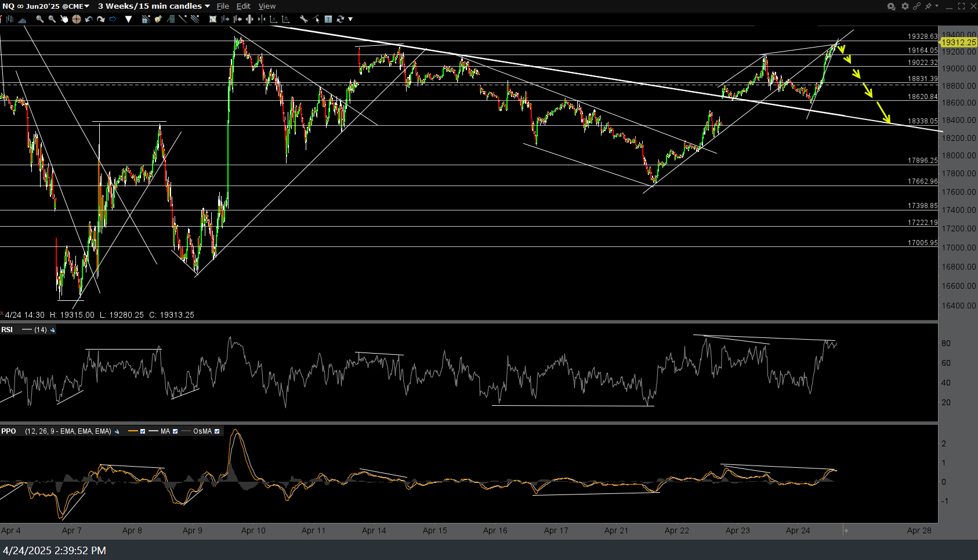Open the File menu
The height and width of the screenshot is (560, 978).
point(223,6)
